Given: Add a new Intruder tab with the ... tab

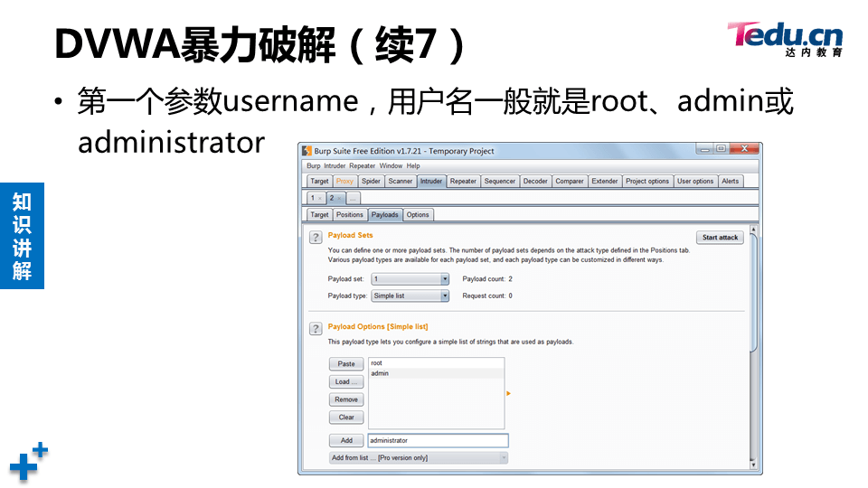Looking at the screenshot, I should 353,198.
